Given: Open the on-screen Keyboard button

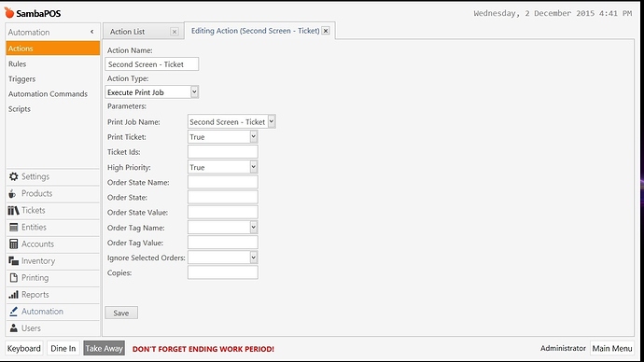Looking at the screenshot, I should click(x=24, y=348).
